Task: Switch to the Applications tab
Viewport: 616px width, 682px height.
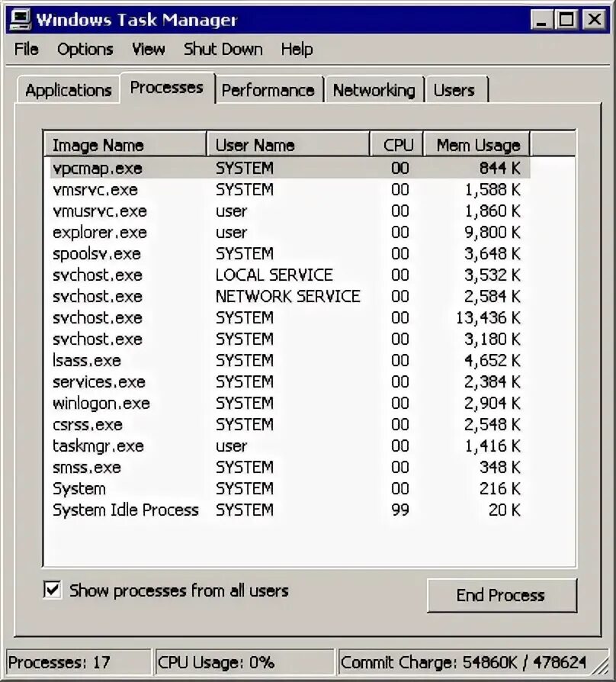Action: click(69, 90)
